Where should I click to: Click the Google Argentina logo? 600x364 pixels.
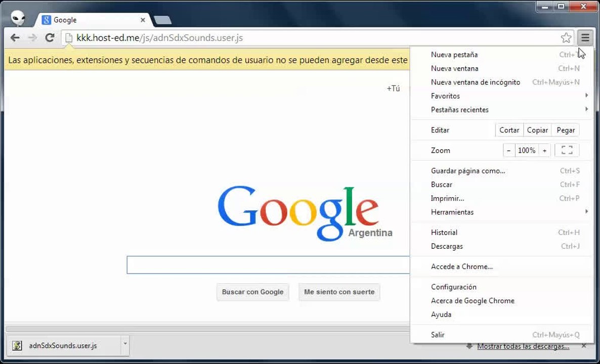tap(305, 214)
